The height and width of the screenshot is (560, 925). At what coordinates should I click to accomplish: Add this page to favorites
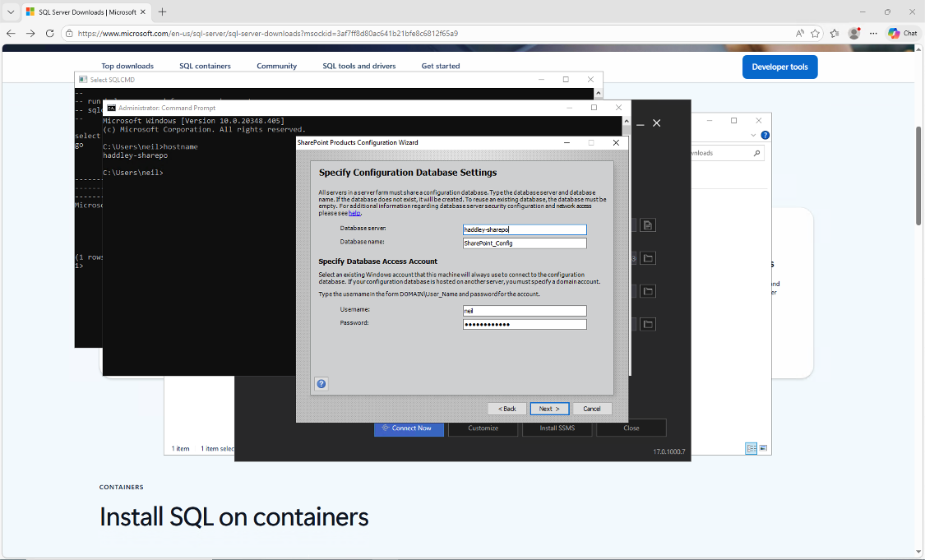[816, 34]
